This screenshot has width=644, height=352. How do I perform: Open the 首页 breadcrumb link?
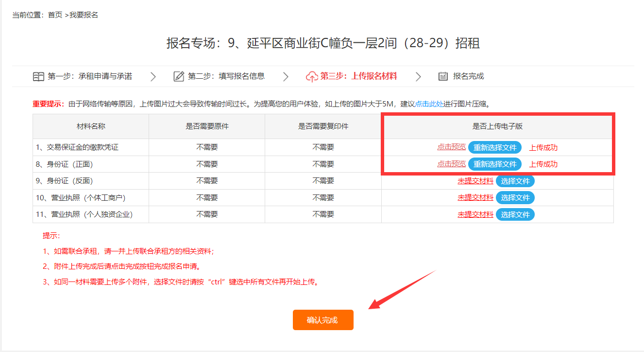tap(55, 15)
